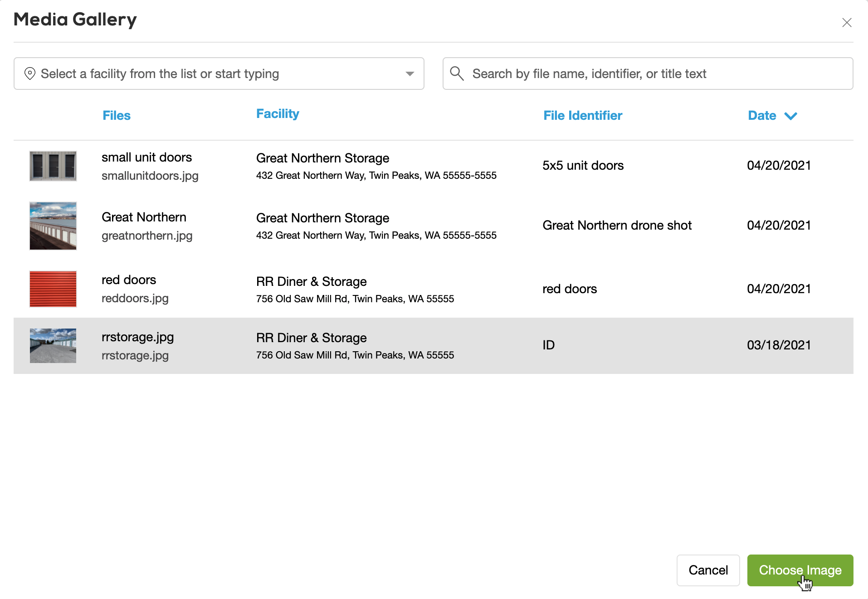The height and width of the screenshot is (599, 868).
Task: Pick the reddoors.jpg row dated 04/20/2021
Action: coord(779,289)
